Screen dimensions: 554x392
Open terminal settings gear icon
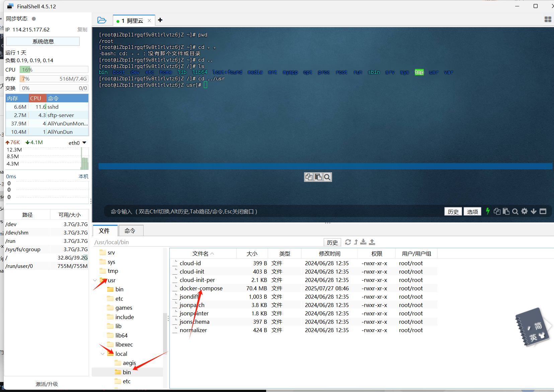525,211
